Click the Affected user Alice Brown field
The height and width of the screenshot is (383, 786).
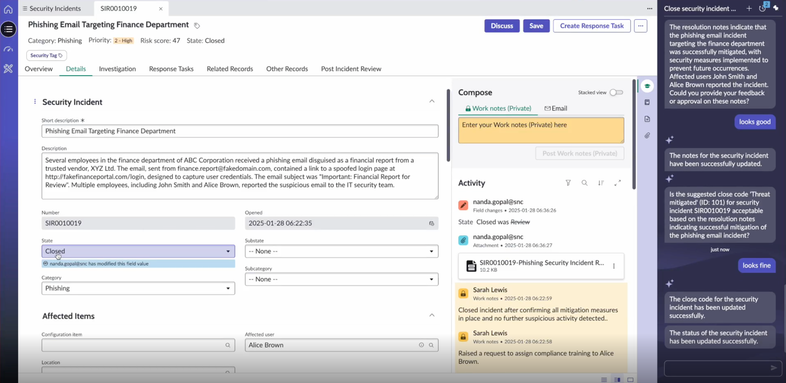click(x=341, y=345)
